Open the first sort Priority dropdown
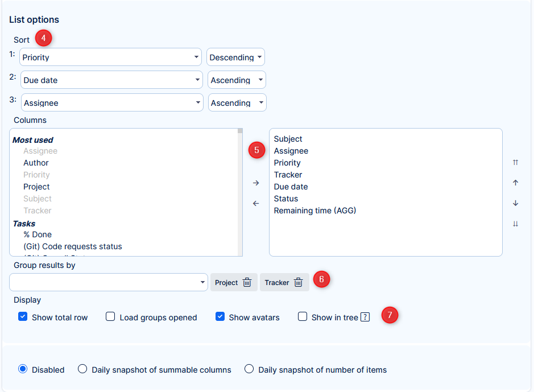 [111, 57]
